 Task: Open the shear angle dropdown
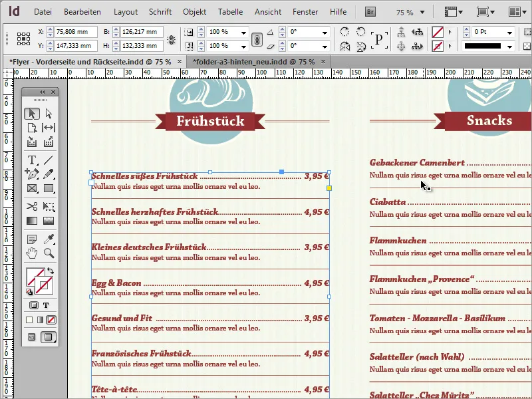coord(325,46)
